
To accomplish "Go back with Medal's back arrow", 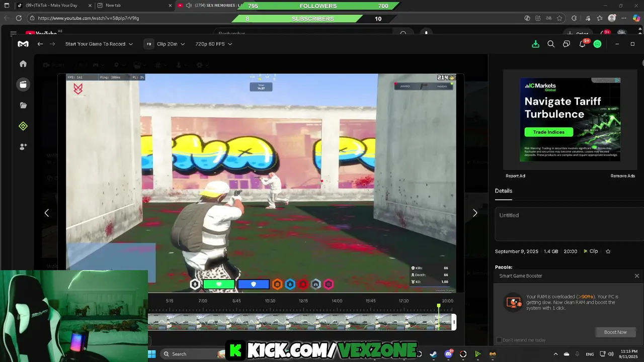I will (40, 44).
